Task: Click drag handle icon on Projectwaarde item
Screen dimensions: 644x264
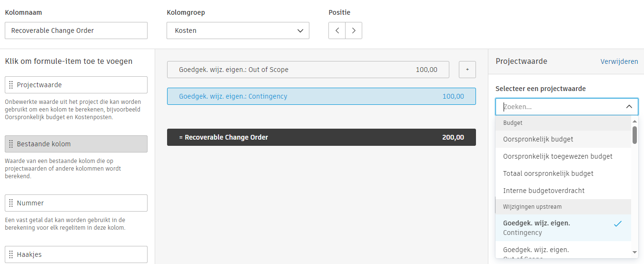Action: [11, 85]
